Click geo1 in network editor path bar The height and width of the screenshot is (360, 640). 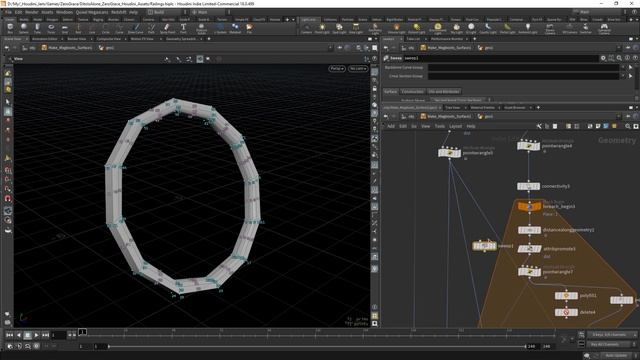489,116
